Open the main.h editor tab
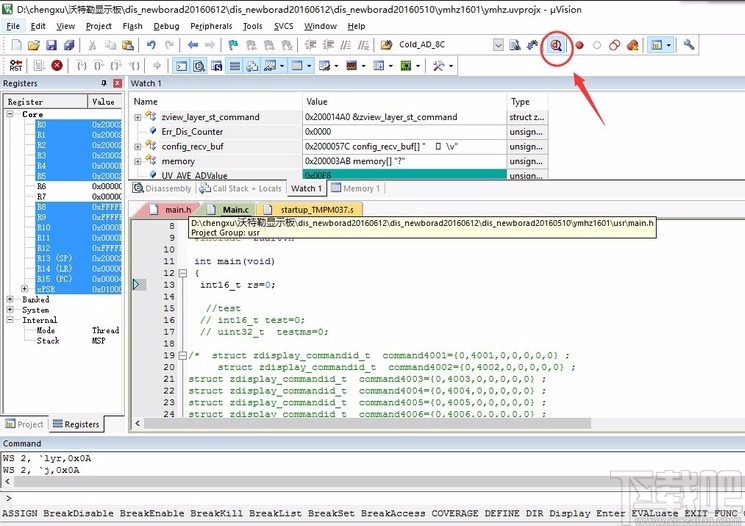745x526 pixels. 172,210
